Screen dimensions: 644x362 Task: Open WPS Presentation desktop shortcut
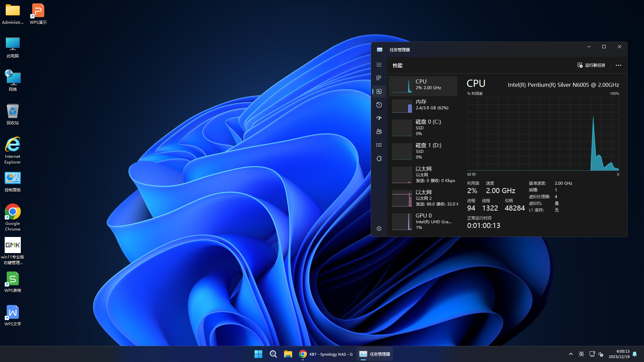point(38,14)
